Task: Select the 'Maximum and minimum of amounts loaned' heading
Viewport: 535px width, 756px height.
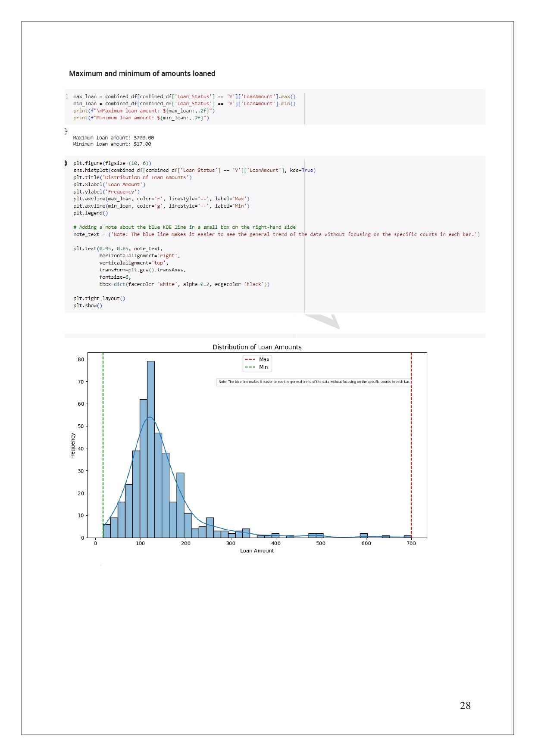Action: 142,74
